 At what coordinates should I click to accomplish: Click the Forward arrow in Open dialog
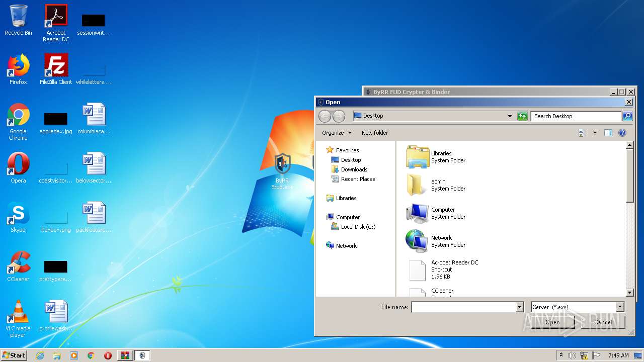pyautogui.click(x=339, y=116)
